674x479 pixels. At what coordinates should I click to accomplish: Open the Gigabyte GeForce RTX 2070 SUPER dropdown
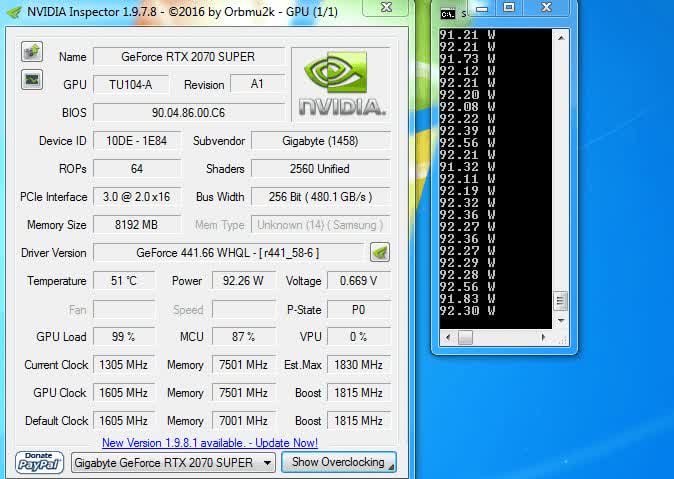[173, 463]
